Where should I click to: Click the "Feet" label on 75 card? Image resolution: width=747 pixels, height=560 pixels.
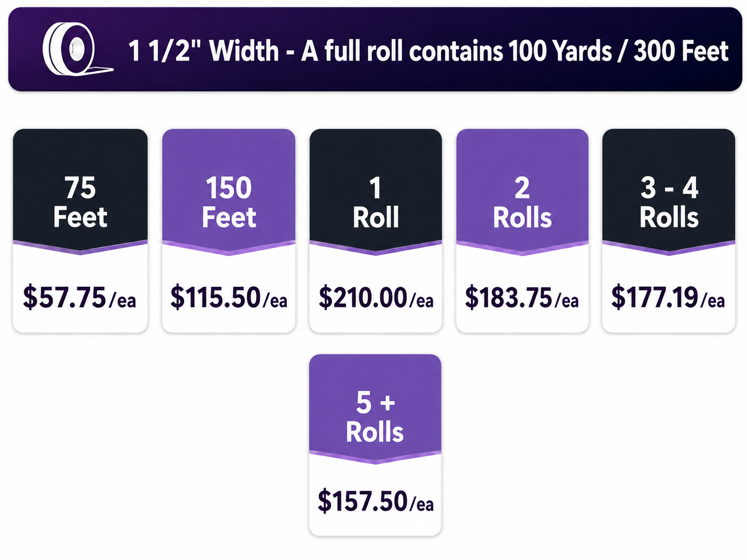[x=80, y=217]
